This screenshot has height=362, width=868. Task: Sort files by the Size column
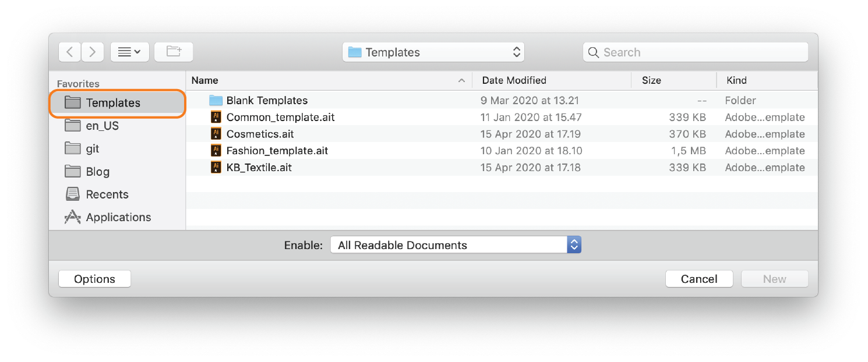[674, 80]
